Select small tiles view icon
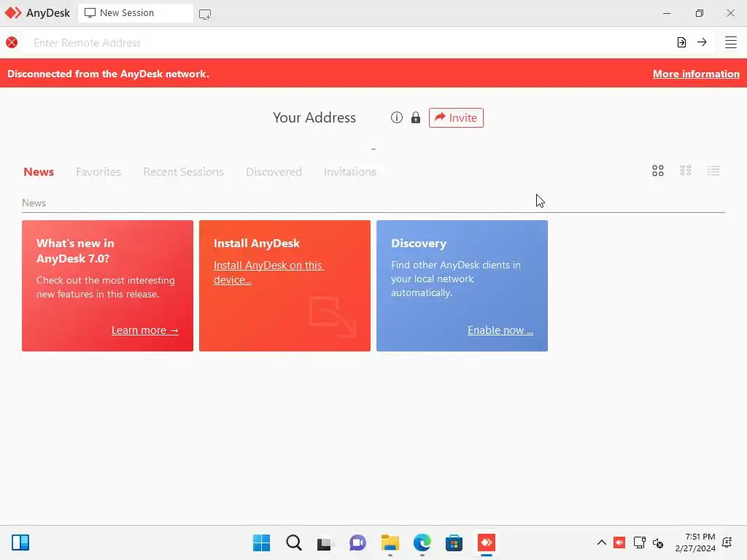This screenshot has width=747, height=560. [x=685, y=171]
